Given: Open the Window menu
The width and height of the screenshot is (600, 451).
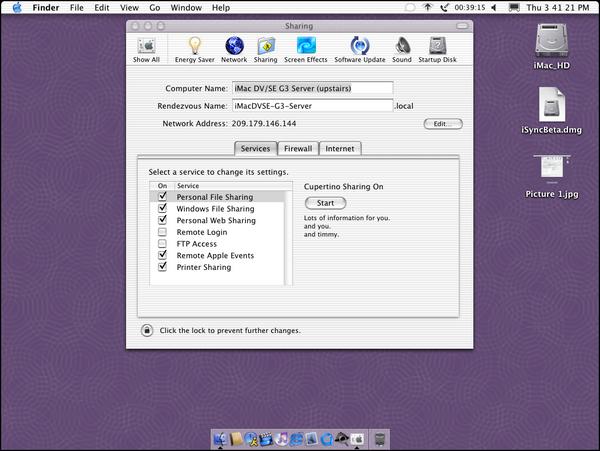Looking at the screenshot, I should tap(186, 8).
